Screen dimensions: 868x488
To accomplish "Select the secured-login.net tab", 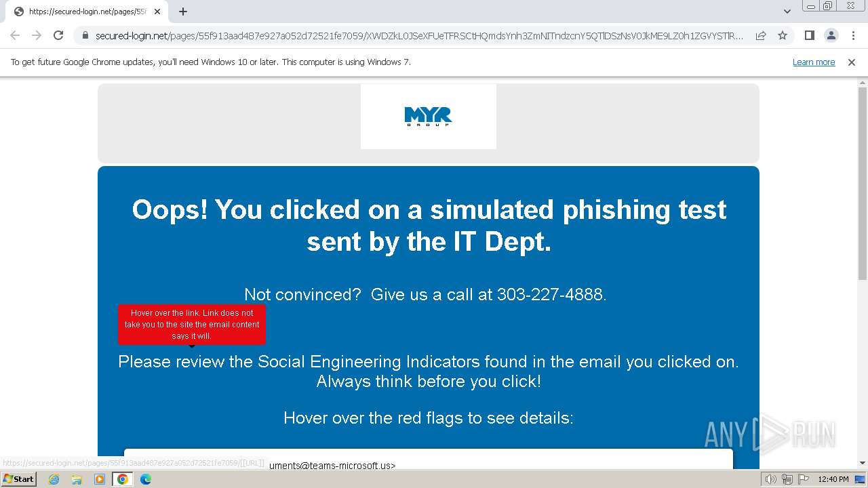I will tap(81, 12).
